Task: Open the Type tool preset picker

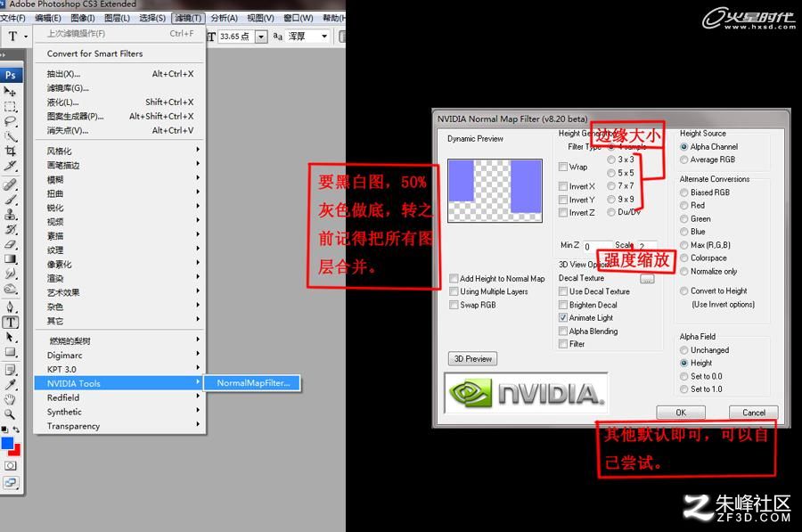Action: pos(26,37)
